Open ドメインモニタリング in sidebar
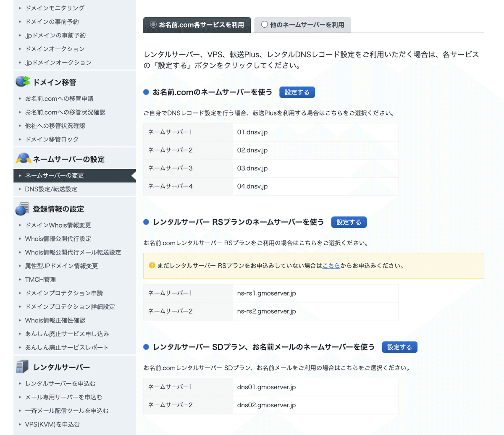The image size is (504, 435). tap(55, 8)
